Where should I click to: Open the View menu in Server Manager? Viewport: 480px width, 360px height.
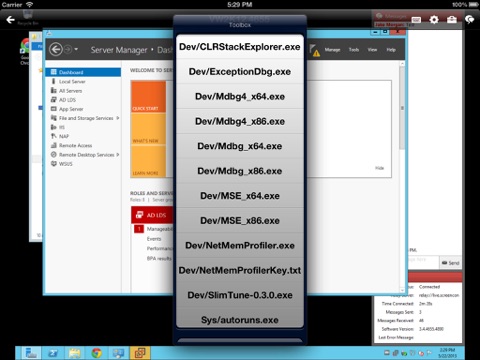coord(372,50)
